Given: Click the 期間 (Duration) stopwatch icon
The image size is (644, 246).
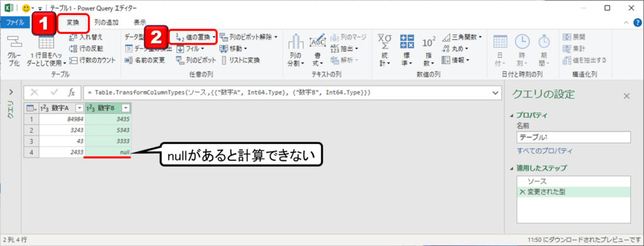Looking at the screenshot, I should click(x=544, y=42).
